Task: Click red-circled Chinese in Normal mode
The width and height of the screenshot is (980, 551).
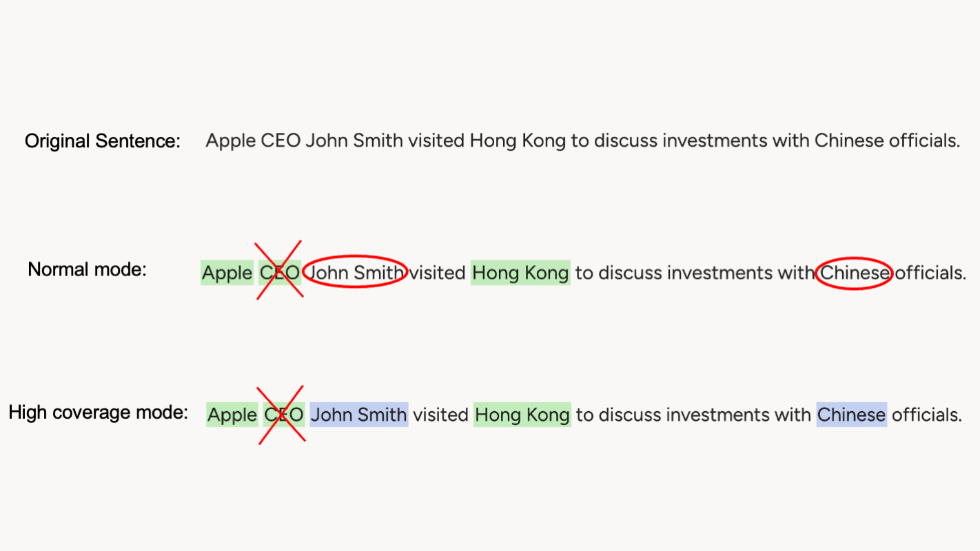Action: point(855,273)
